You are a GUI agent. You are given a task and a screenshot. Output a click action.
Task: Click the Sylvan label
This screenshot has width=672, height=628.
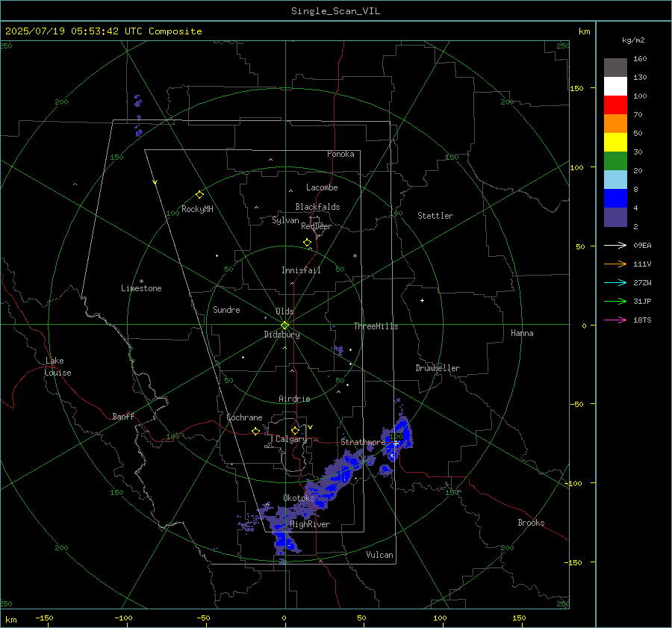point(285,220)
